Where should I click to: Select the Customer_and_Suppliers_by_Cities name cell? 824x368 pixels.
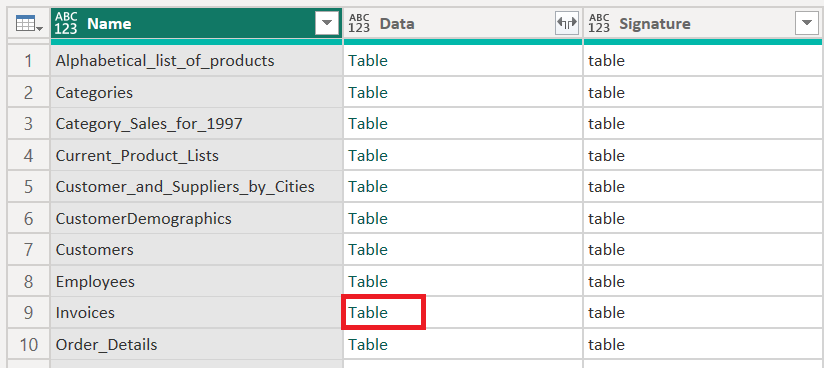click(197, 187)
